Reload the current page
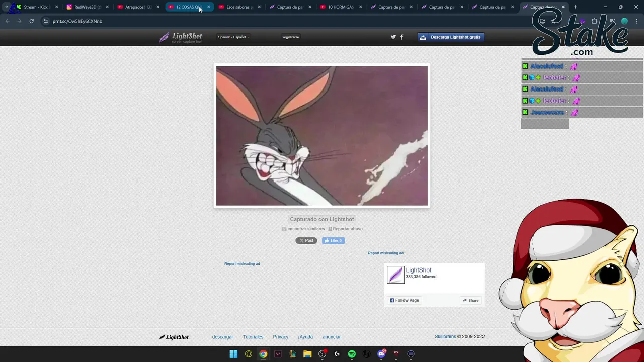 tap(31, 21)
